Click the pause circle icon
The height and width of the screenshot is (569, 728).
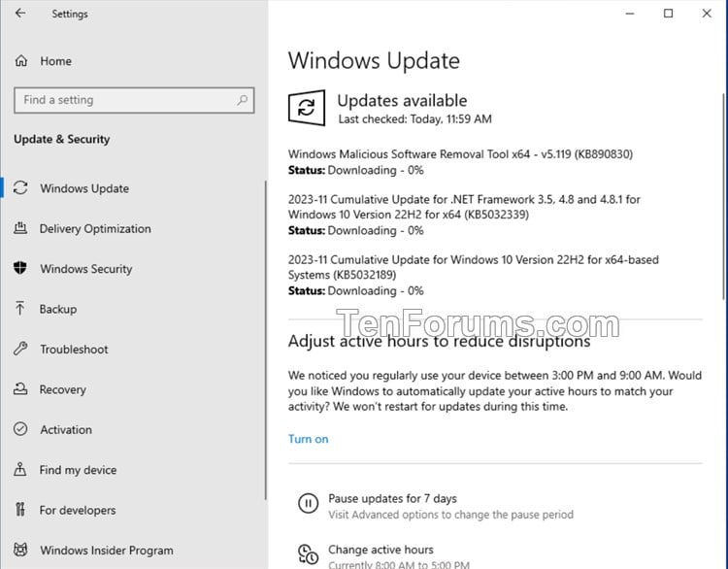click(308, 503)
